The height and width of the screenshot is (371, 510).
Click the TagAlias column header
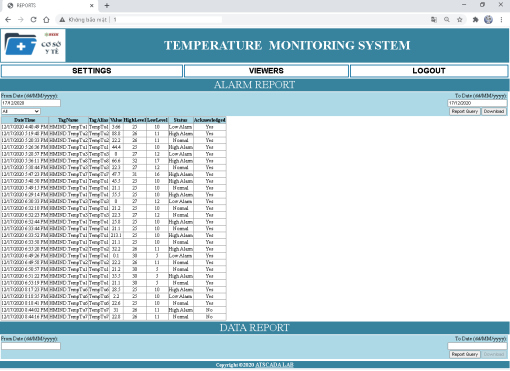pyautogui.click(x=99, y=120)
